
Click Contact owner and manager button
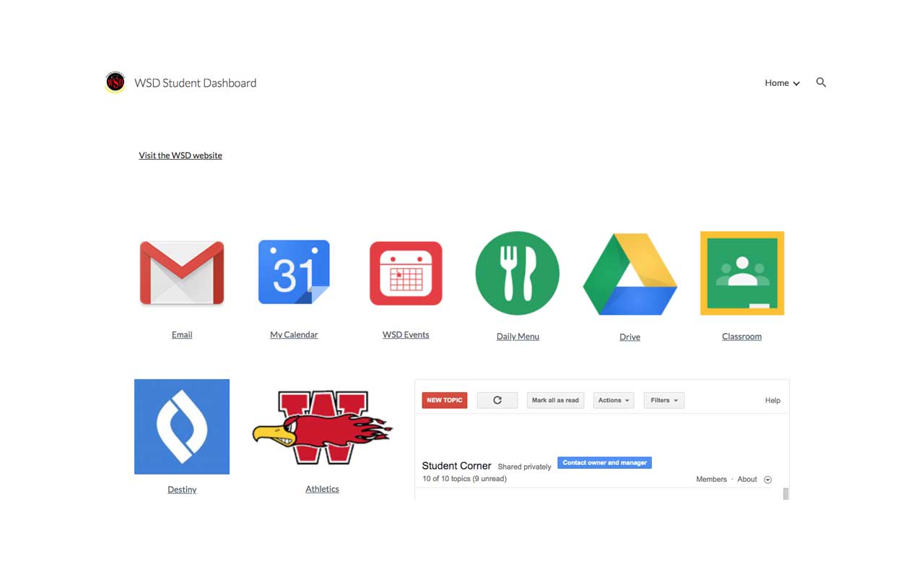tap(605, 463)
